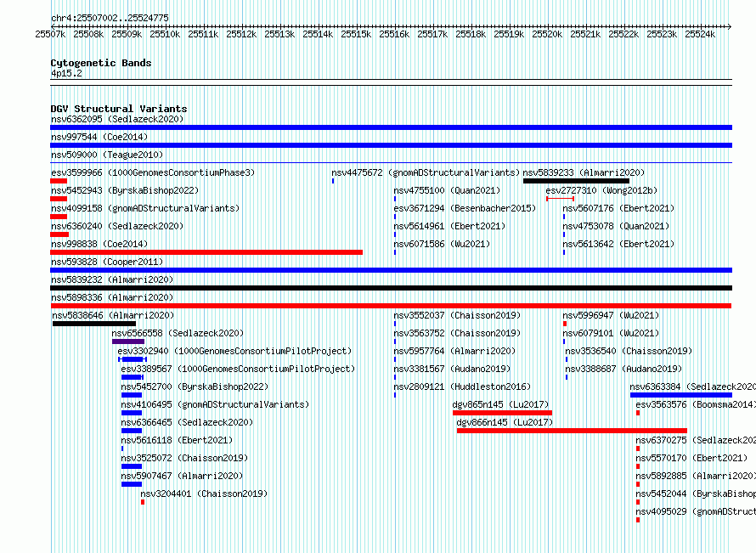Select the nsv6360240 (Sedlazeck2020) label
The image size is (756, 553).
pos(117,226)
